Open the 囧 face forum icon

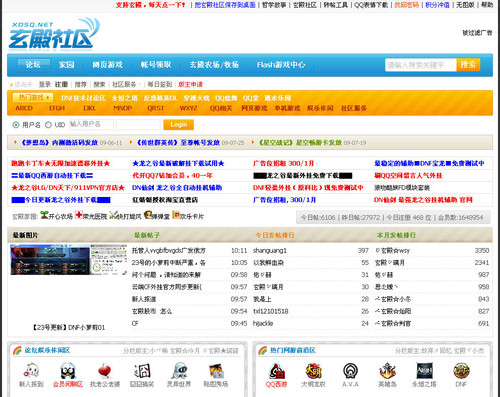[142, 371]
